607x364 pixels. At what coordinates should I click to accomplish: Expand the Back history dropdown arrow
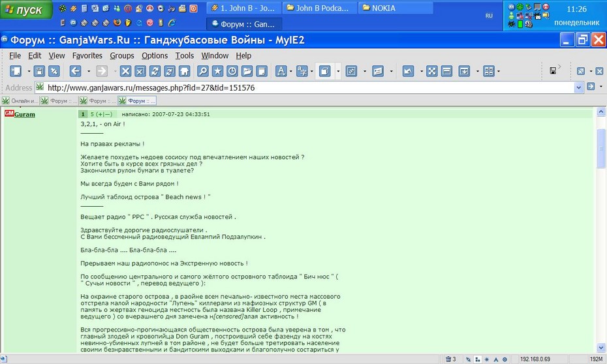click(88, 71)
